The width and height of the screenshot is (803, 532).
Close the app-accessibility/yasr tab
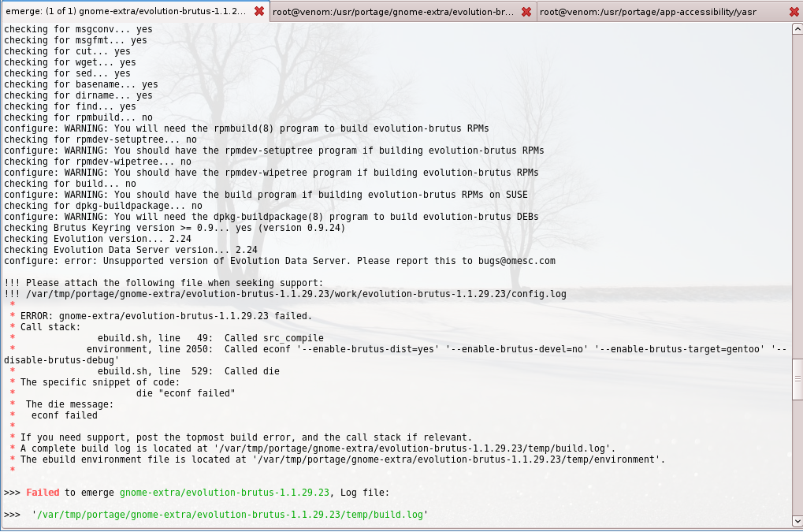794,12
